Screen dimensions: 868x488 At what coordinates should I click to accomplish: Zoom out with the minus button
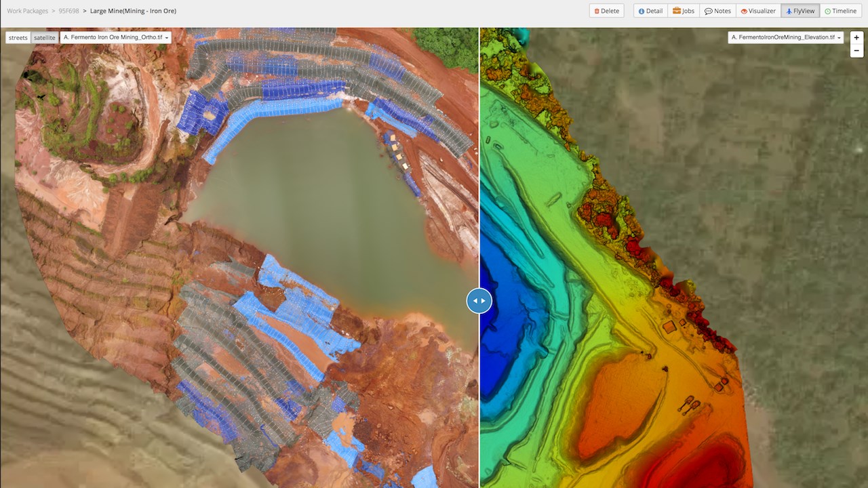[x=856, y=51]
